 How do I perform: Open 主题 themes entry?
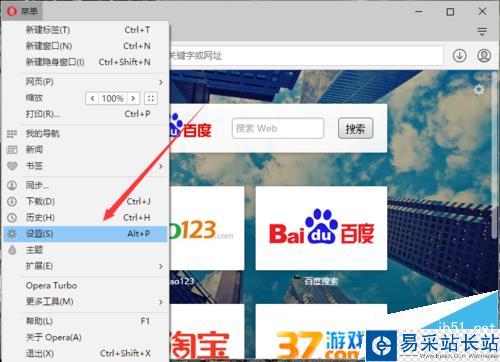click(x=85, y=250)
